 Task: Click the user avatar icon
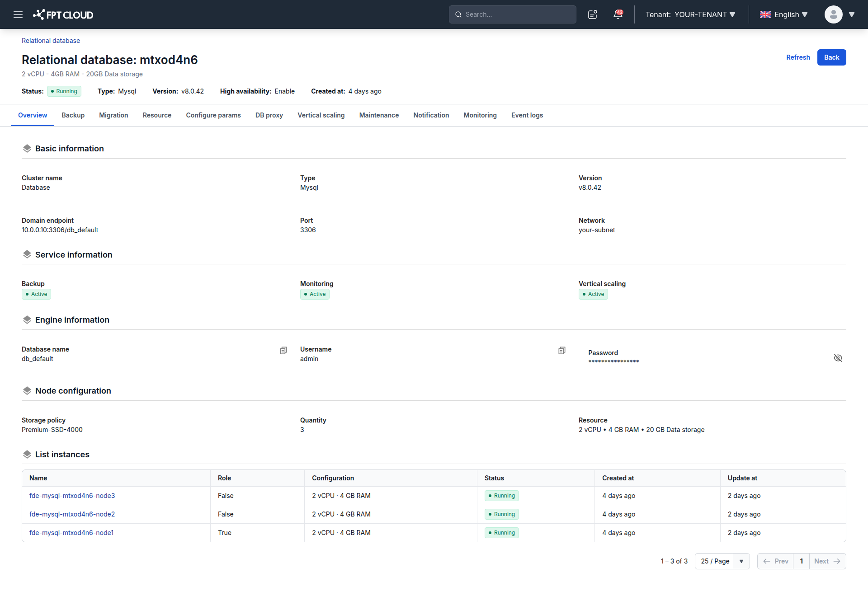tap(833, 14)
